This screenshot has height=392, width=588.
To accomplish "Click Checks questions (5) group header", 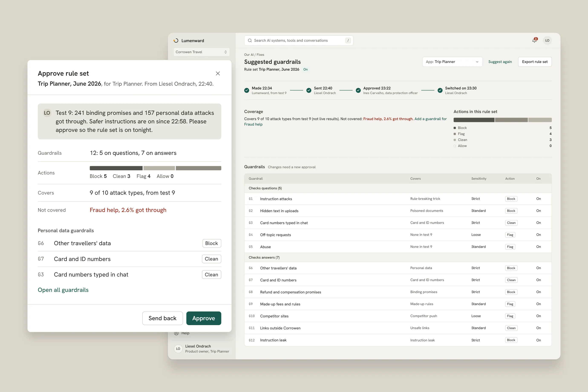I will (x=398, y=188).
